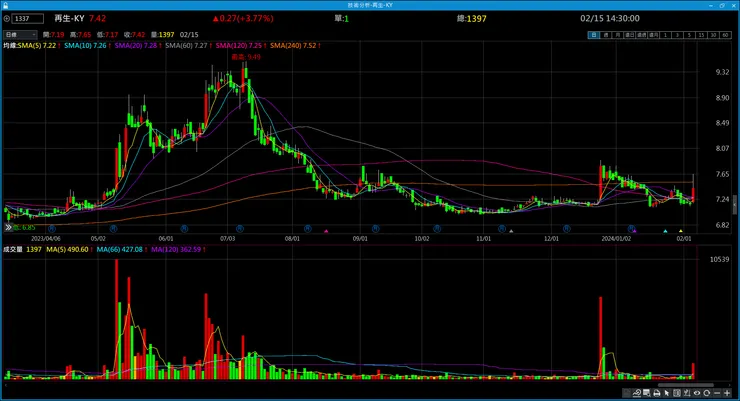Zoom in chart with plus icon
740x401 pixels.
point(727,393)
